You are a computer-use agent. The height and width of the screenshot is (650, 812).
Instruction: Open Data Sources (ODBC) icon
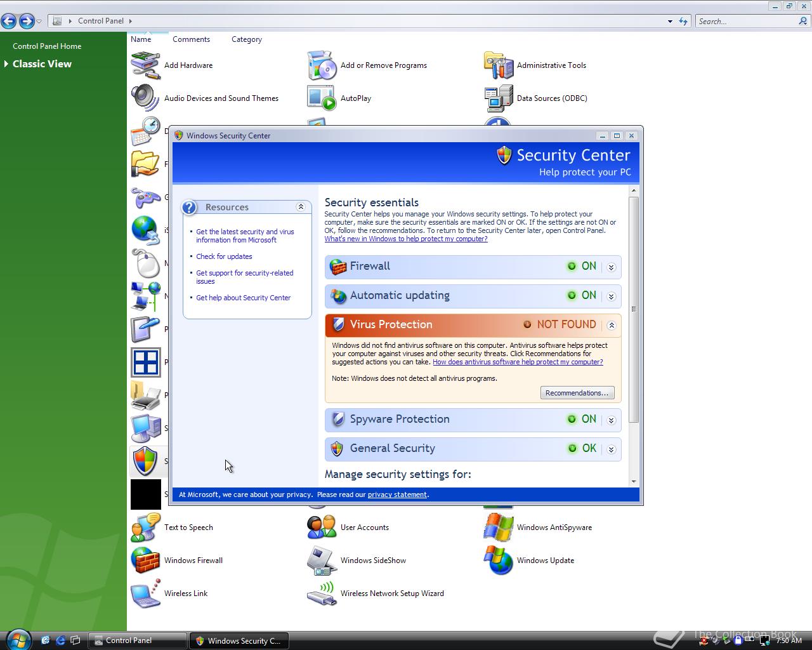click(x=498, y=98)
